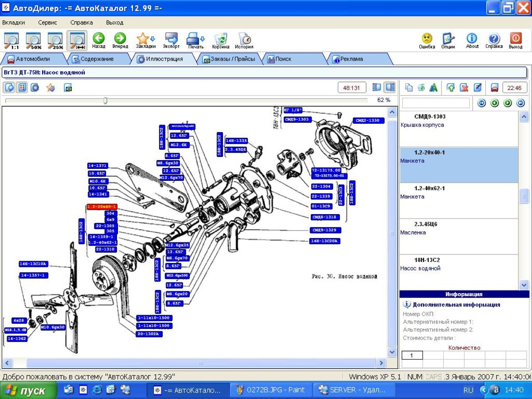Click the 14-1371 label on the diagram
Screen dimensions: 532x399
tap(98, 166)
